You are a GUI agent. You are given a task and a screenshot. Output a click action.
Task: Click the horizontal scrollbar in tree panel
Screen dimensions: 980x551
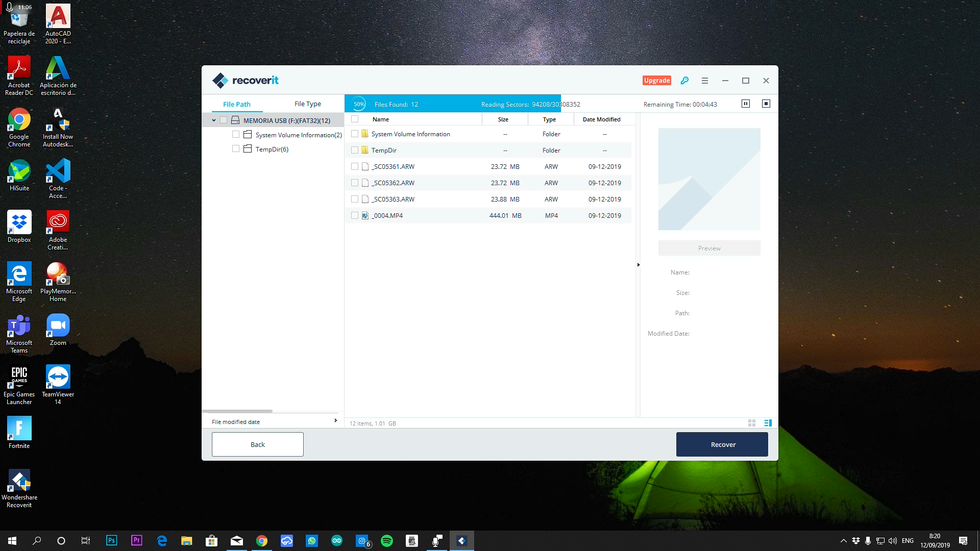coord(237,411)
